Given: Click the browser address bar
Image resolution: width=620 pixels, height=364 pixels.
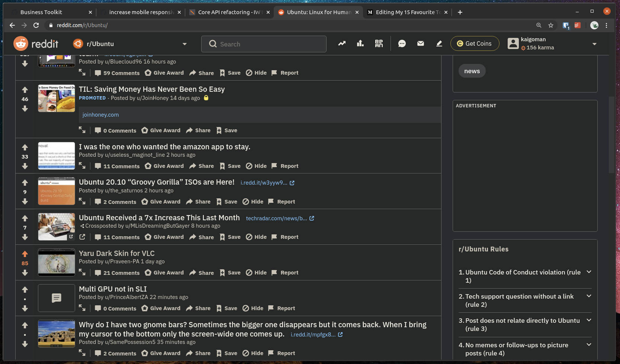Looking at the screenshot, I should (x=290, y=25).
